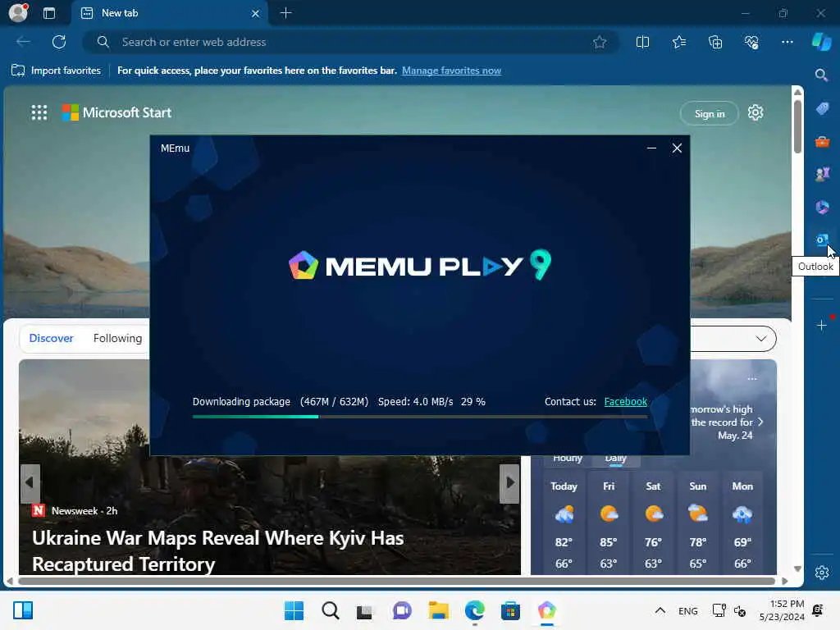The image size is (840, 630).
Task: Open sidebar Tools briefcase icon
Action: pos(822,142)
